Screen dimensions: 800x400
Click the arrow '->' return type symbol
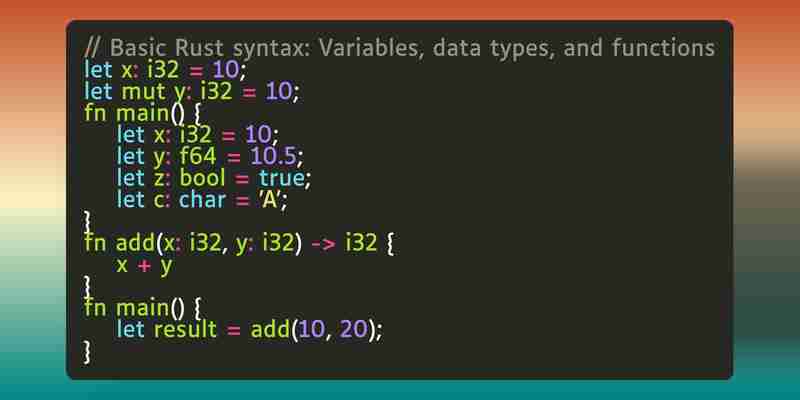(x=323, y=244)
